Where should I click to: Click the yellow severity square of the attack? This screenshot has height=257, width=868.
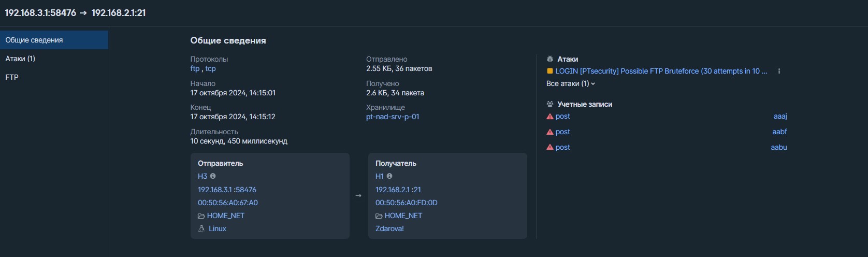click(550, 71)
